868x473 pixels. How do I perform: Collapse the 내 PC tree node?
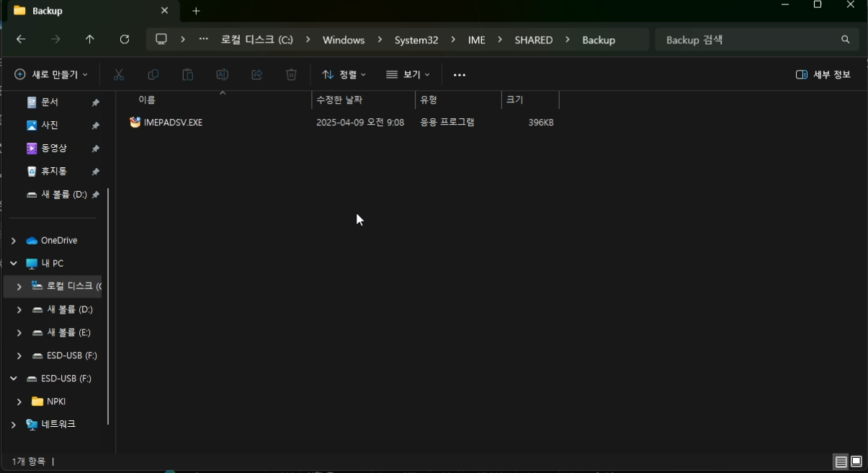click(x=13, y=264)
